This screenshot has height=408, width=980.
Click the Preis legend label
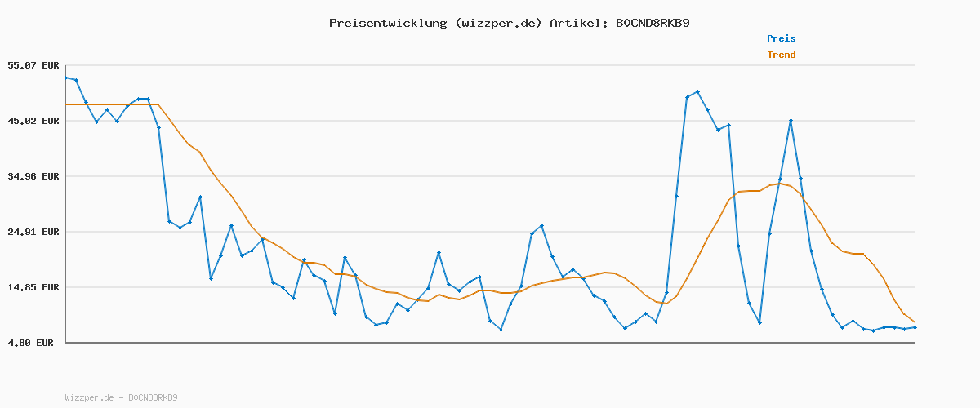[781, 38]
